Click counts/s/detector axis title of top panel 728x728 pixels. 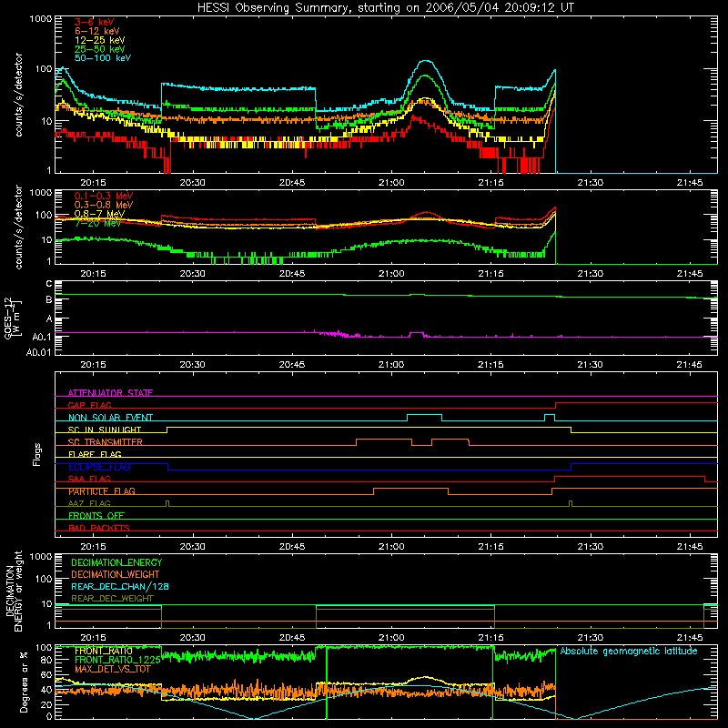point(18,95)
